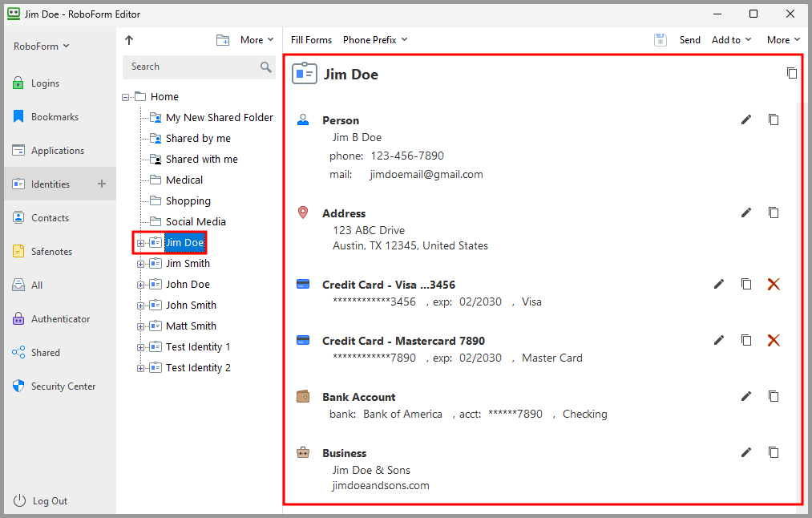Copy the Address section
Image resolution: width=812 pixels, height=518 pixels.
pos(774,212)
